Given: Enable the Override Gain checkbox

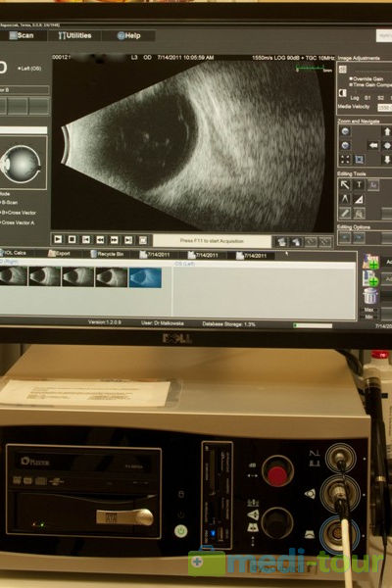Looking at the screenshot, I should (351, 79).
